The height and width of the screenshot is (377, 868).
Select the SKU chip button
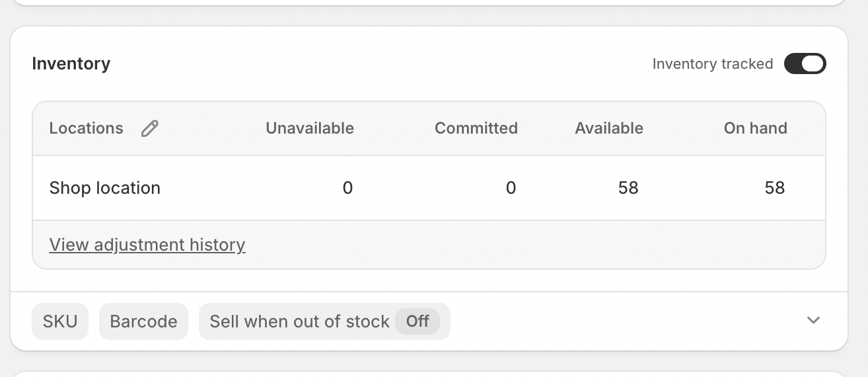60,321
